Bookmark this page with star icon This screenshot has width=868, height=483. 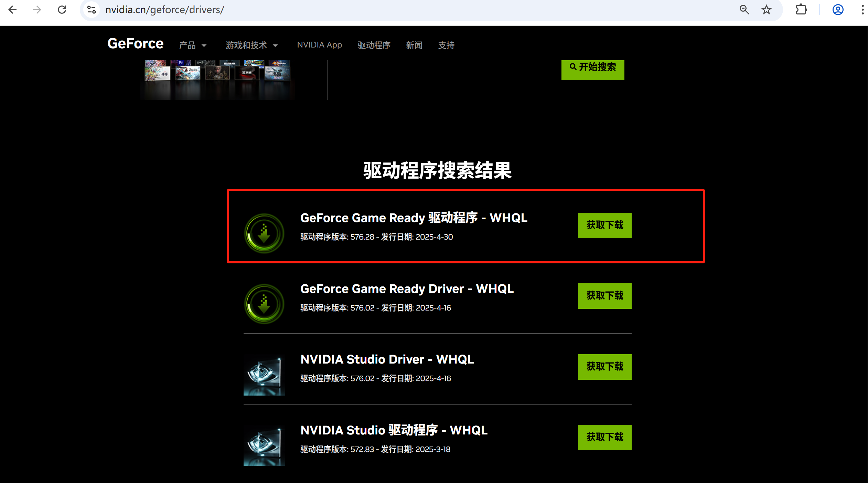pyautogui.click(x=766, y=10)
